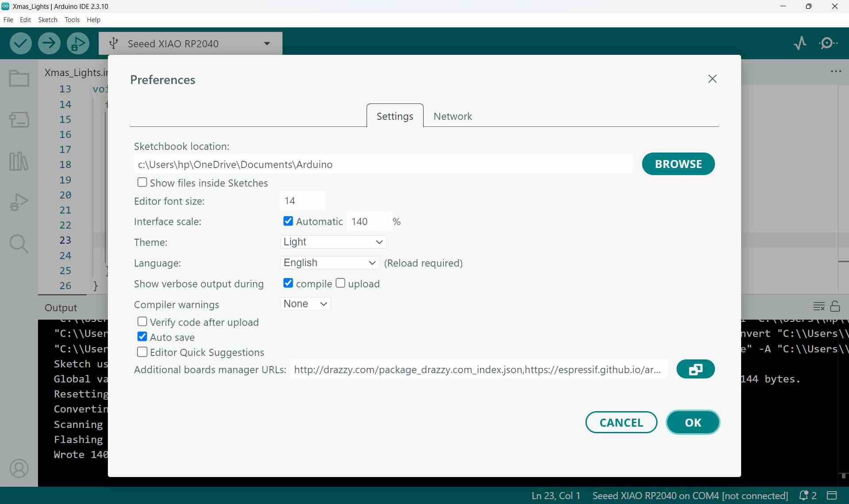
Task: Open the Edit menu
Action: (x=26, y=20)
